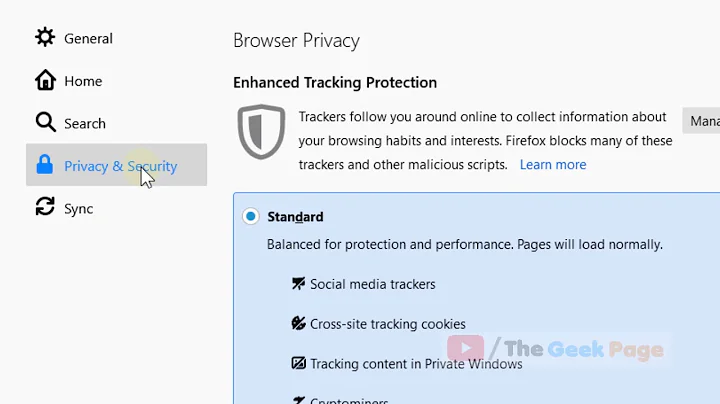Click the Tracking content icon
This screenshot has width=720, height=404.
coord(298,364)
